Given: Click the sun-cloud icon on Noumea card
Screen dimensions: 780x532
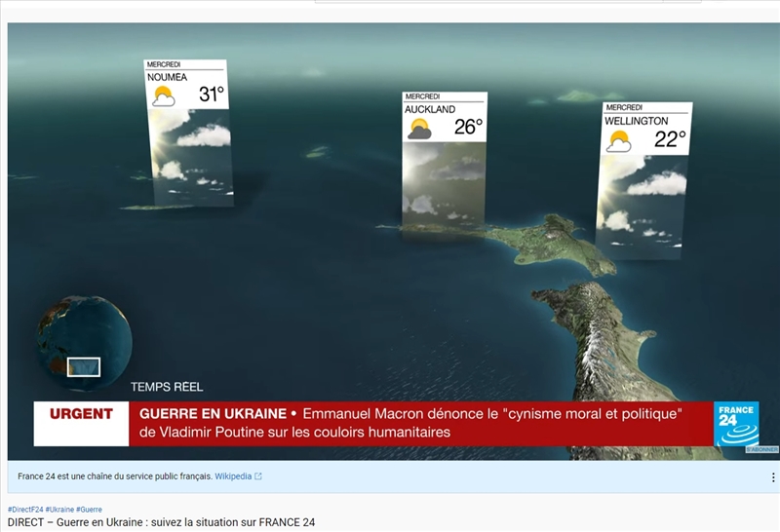Looking at the screenshot, I should point(163,96).
